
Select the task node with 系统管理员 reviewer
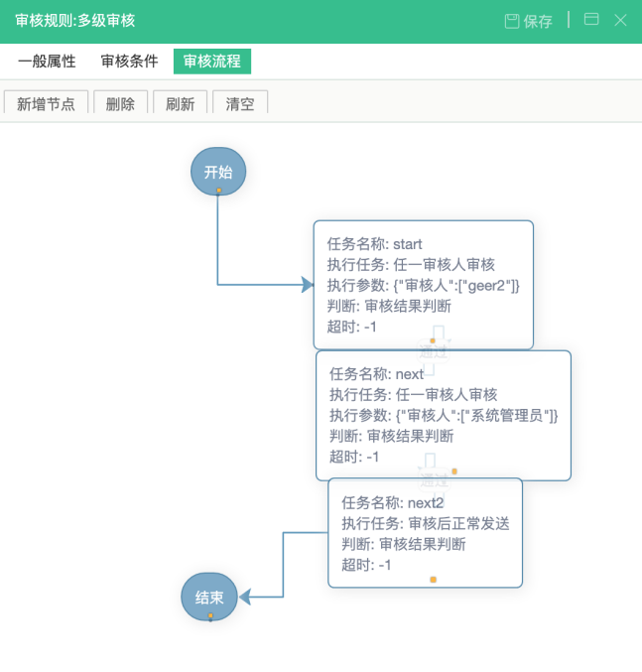click(x=444, y=415)
